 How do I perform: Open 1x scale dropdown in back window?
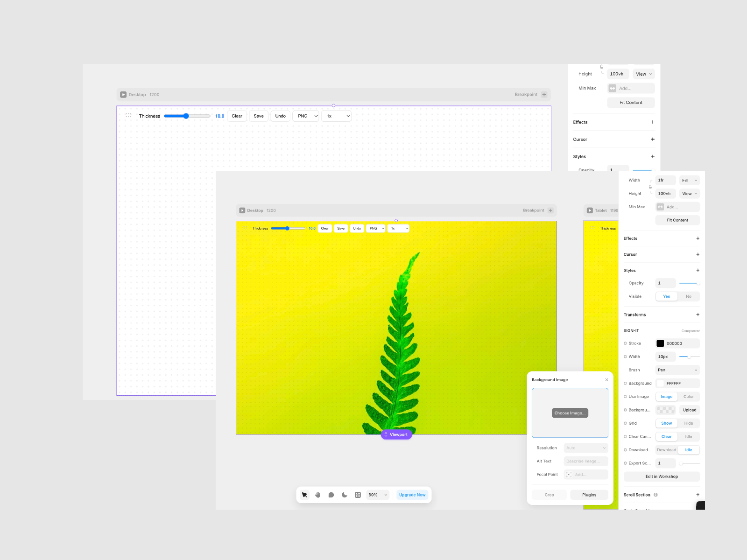[337, 116]
